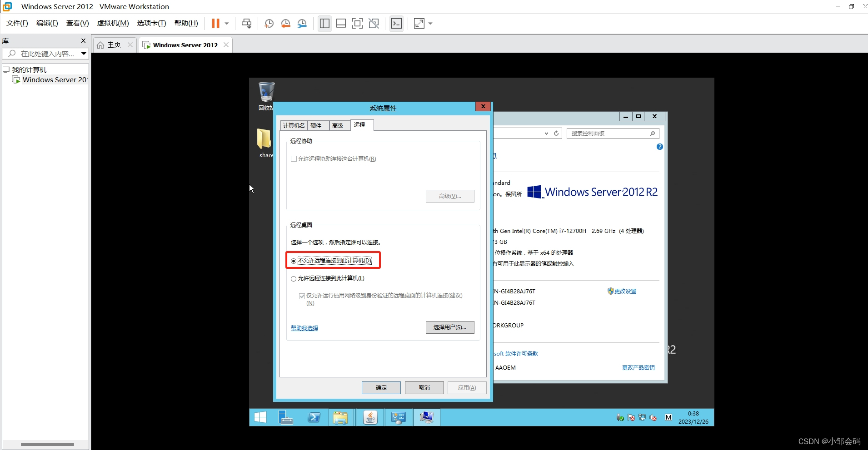Select 不允许远程连接到此计算机 radio button

294,261
